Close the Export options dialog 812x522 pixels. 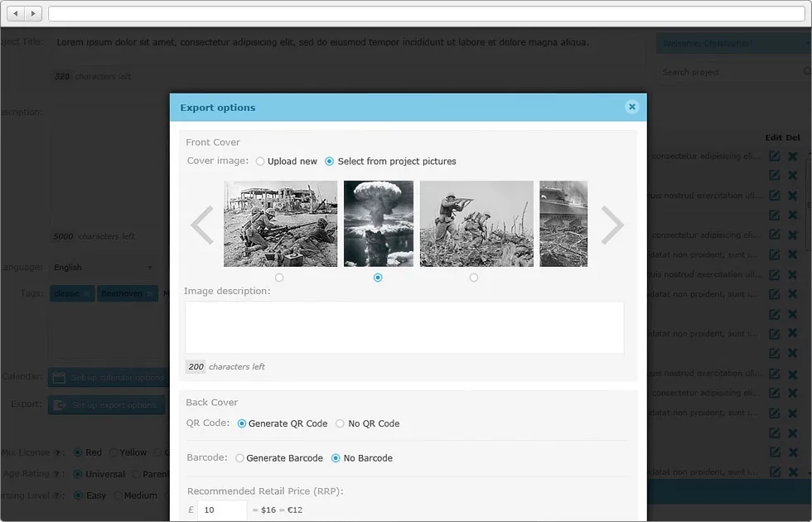631,107
